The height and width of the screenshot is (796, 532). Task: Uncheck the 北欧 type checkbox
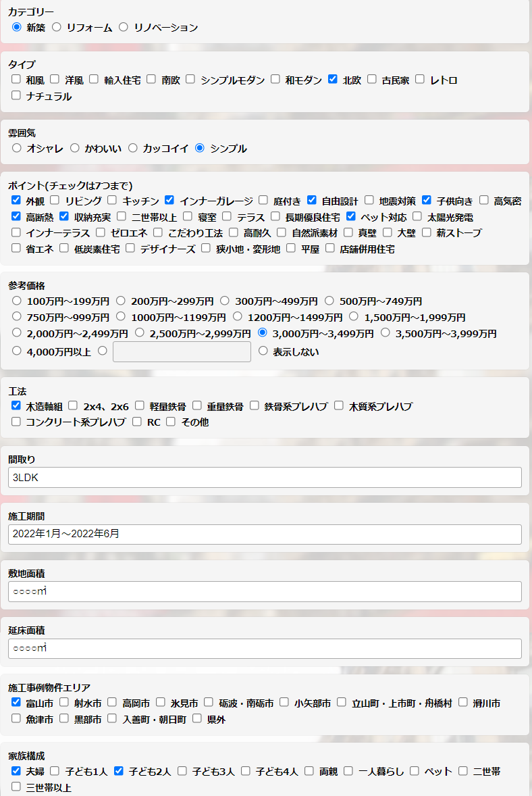(x=333, y=79)
